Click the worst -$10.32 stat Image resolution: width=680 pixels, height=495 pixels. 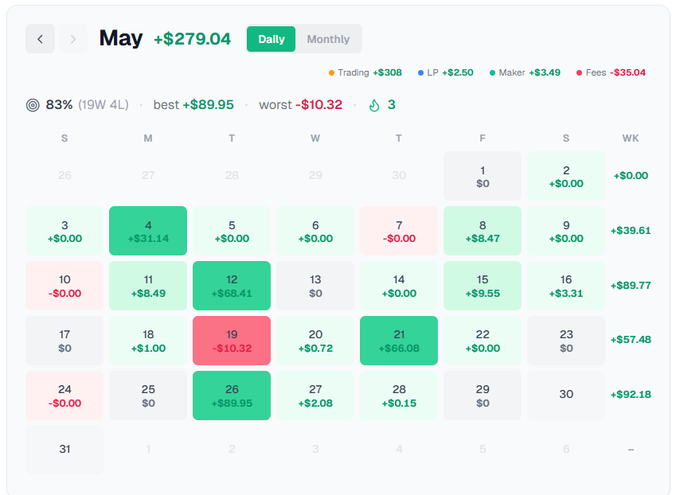click(301, 105)
